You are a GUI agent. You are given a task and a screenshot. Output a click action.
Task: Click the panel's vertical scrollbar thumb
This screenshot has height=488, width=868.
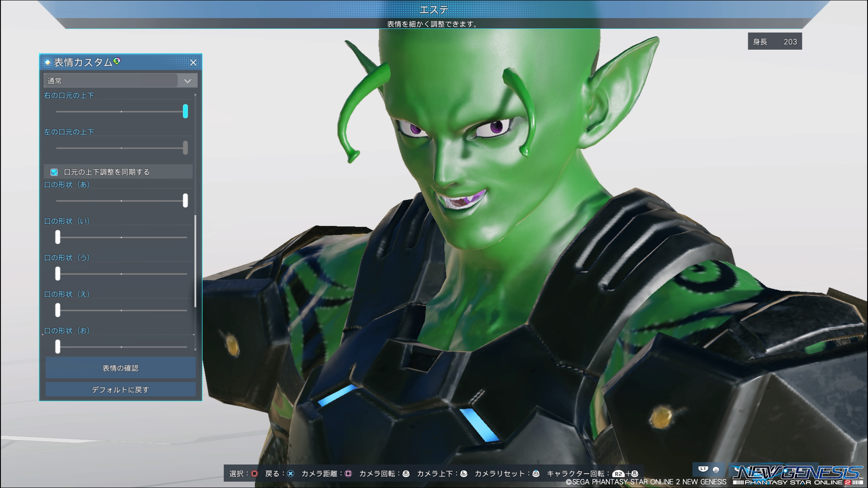(x=195, y=261)
